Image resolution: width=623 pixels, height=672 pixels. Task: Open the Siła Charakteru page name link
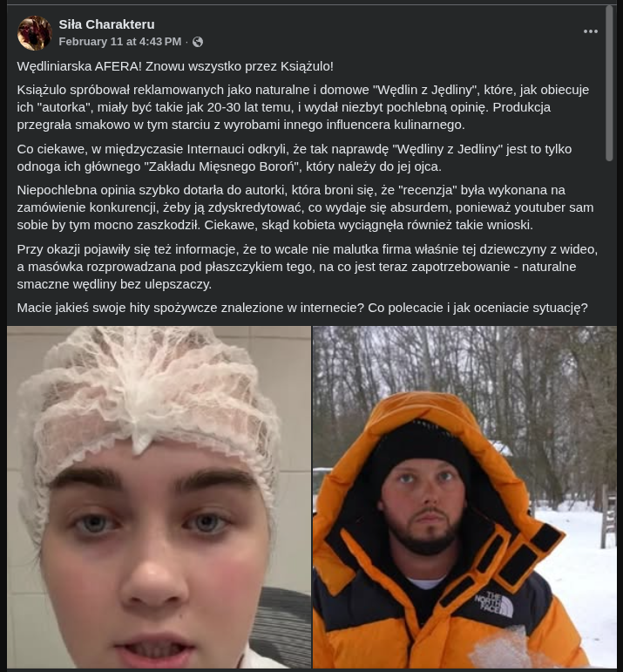pos(106,24)
